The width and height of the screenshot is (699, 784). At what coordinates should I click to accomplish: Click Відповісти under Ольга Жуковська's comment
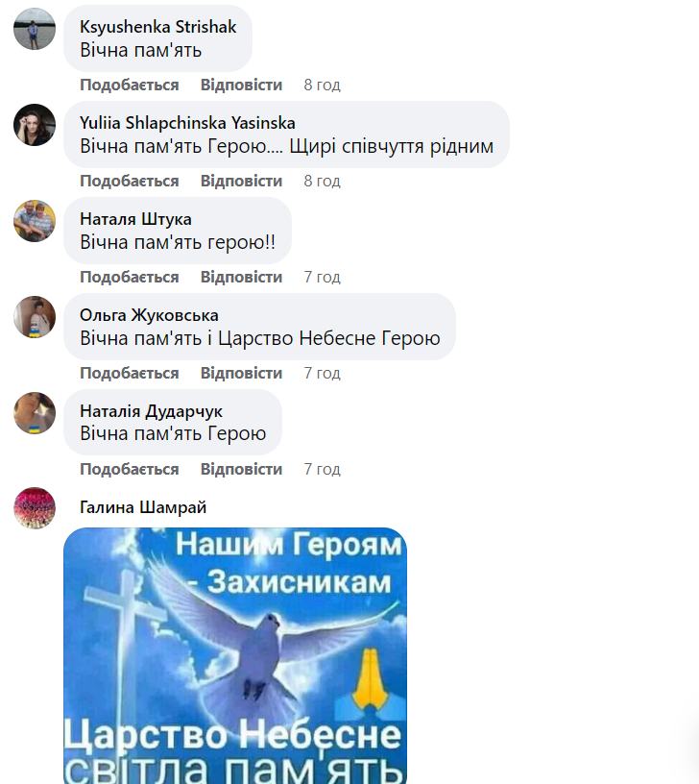click(x=241, y=373)
